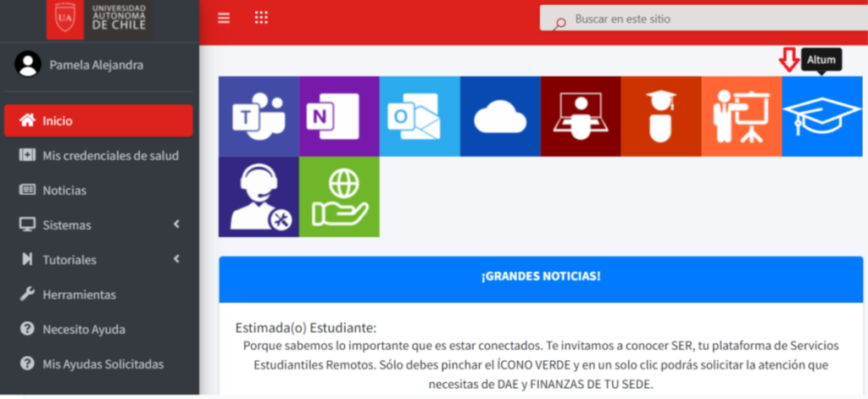Open the Altum graduation cap tile
Image resolution: width=868 pixels, height=399 pixels.
pos(821,116)
